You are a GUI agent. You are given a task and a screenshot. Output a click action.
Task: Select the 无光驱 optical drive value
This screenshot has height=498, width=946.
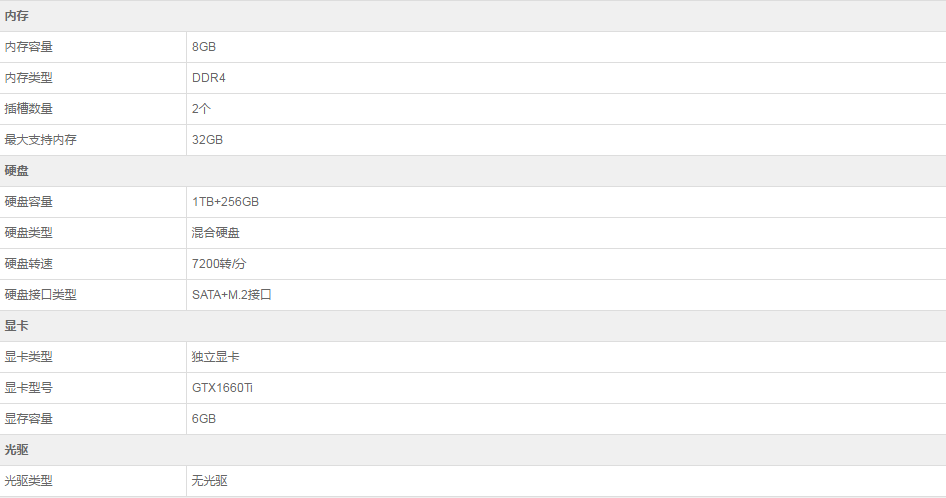point(209,481)
